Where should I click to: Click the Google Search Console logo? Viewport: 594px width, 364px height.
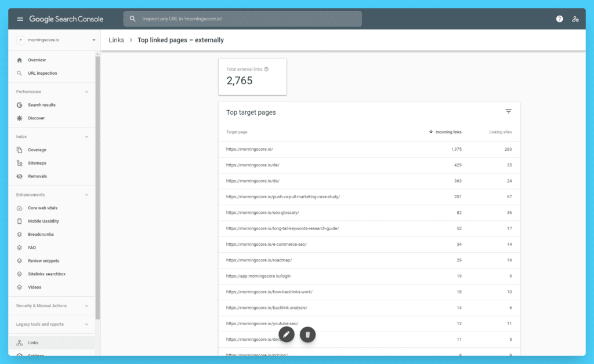coord(66,19)
